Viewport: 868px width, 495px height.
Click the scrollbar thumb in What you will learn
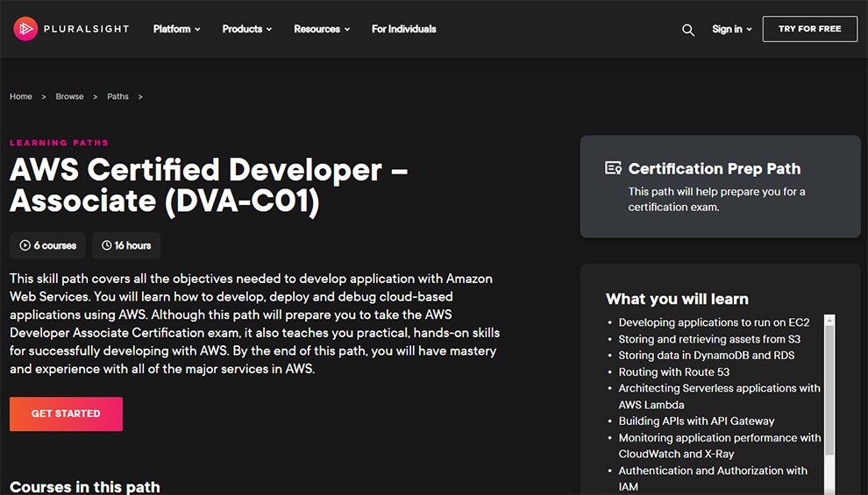(x=829, y=390)
